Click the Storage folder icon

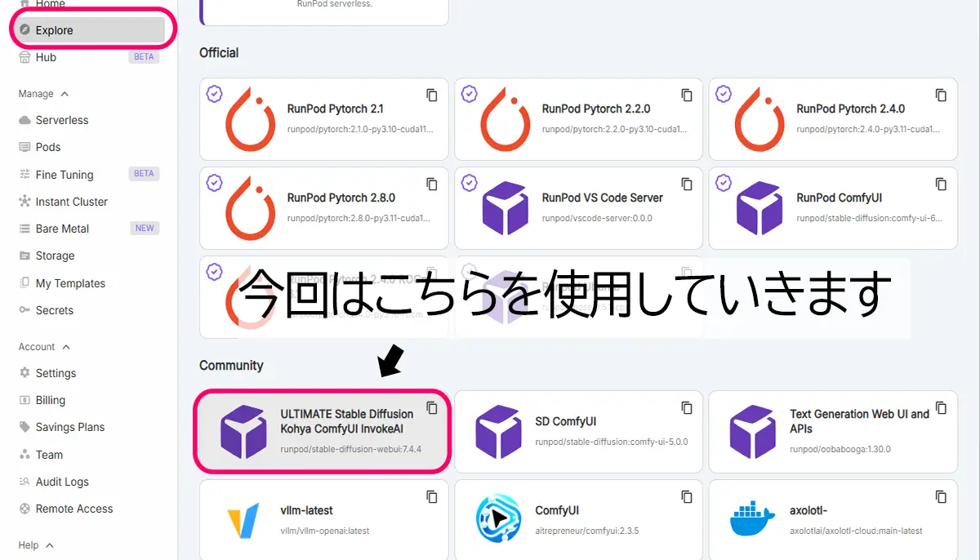click(x=24, y=256)
